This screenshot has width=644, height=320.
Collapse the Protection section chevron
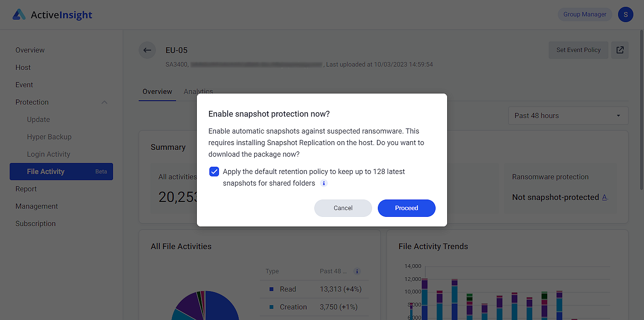pos(104,102)
